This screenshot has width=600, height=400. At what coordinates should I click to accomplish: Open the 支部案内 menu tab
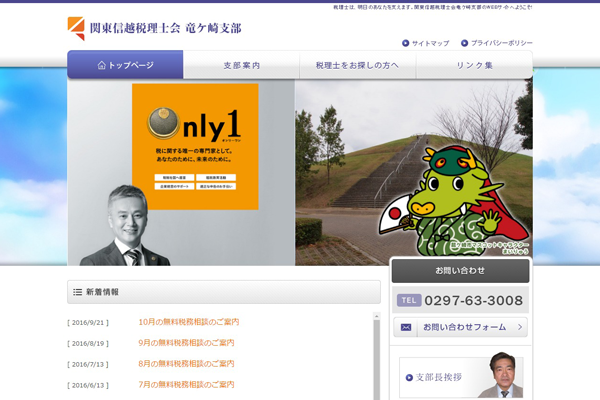241,65
